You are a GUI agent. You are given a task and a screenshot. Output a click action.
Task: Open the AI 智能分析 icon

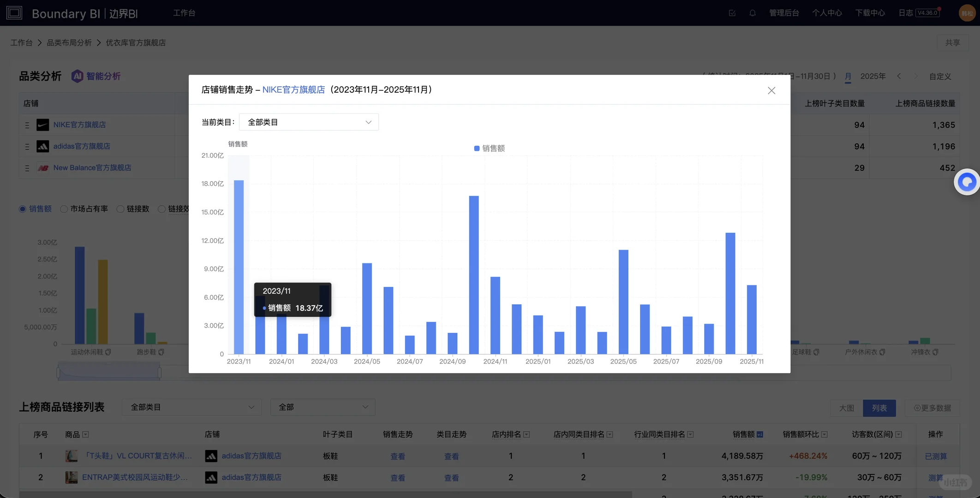click(x=77, y=76)
